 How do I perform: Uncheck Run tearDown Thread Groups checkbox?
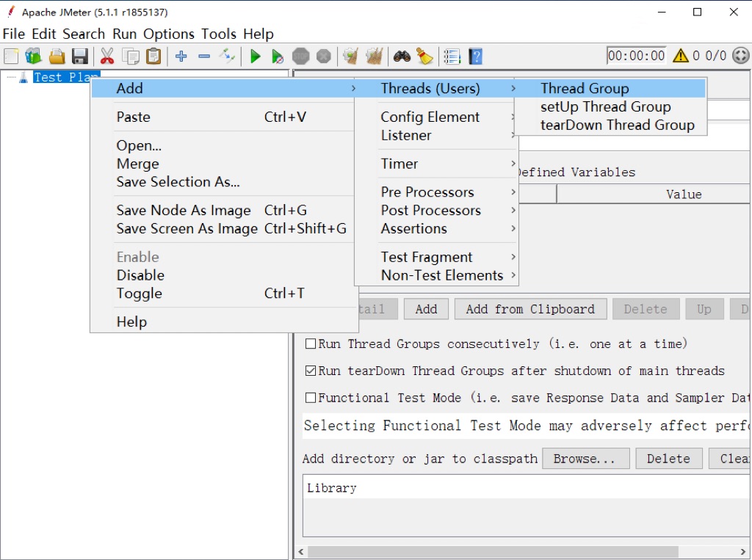[311, 371]
